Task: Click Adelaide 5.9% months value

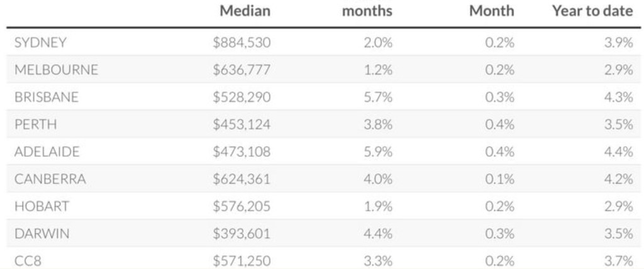Action: click(378, 151)
